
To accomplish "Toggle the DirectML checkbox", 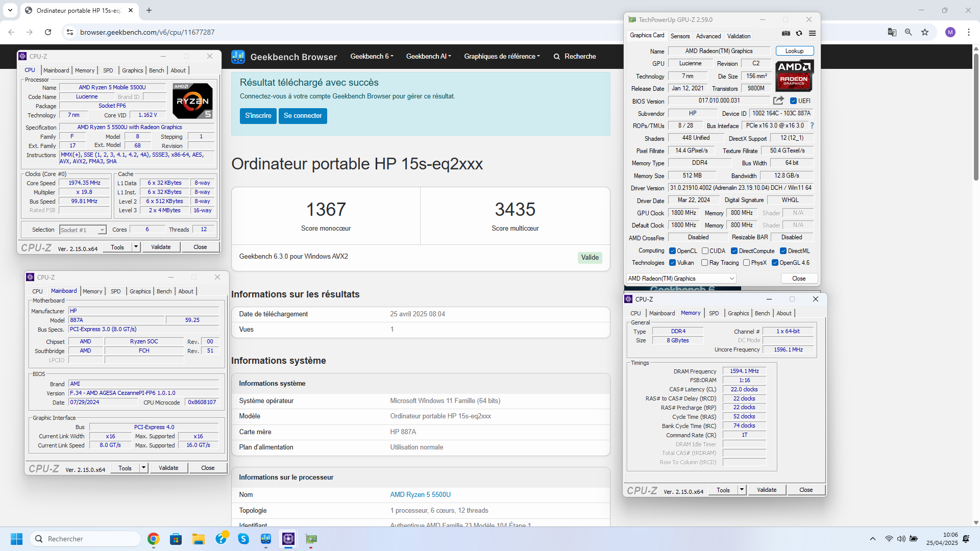I will tap(783, 251).
